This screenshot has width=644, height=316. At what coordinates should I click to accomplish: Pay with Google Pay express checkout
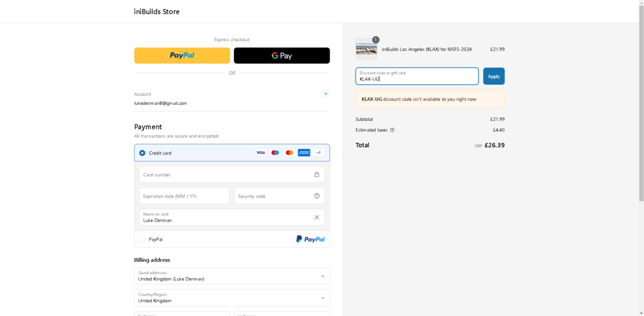281,55
